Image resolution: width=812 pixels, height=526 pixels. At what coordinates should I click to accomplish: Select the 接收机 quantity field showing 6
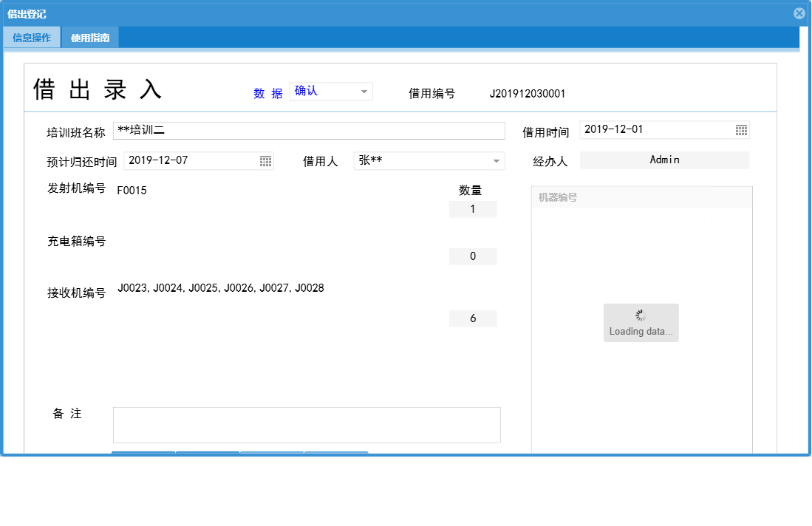[x=473, y=318]
